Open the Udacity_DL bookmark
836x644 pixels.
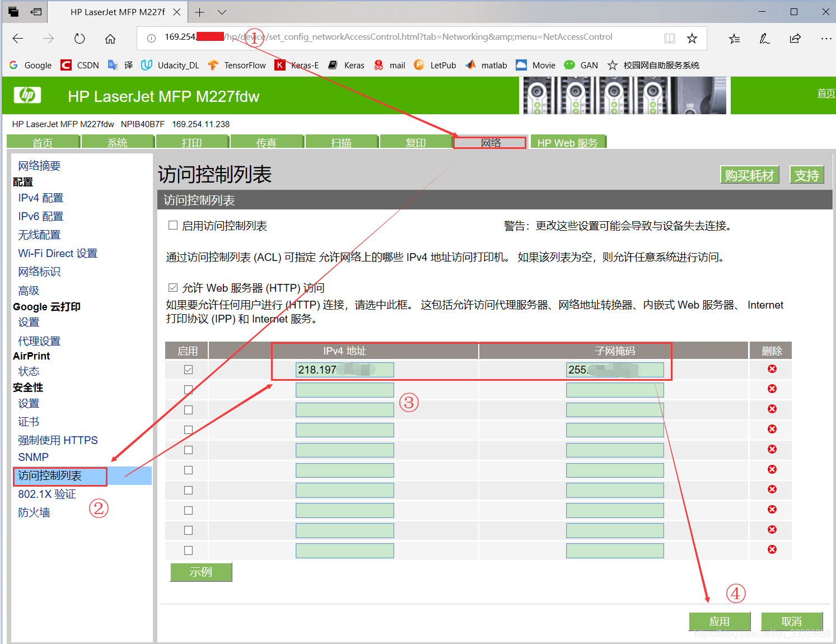pyautogui.click(x=170, y=65)
